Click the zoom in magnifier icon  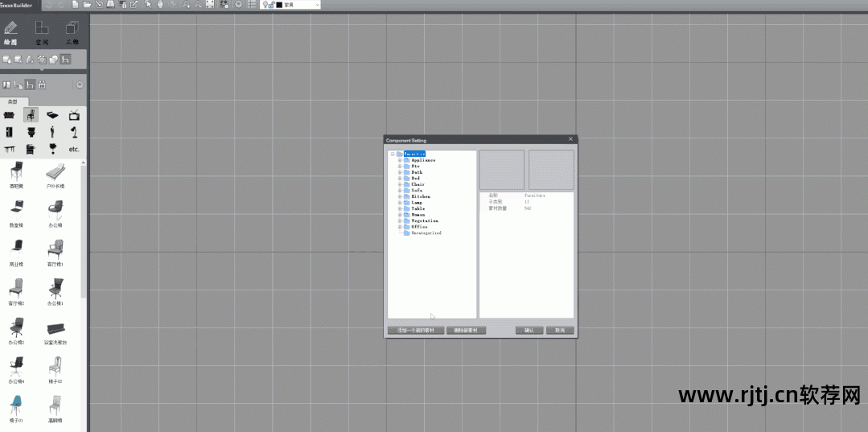[x=187, y=5]
